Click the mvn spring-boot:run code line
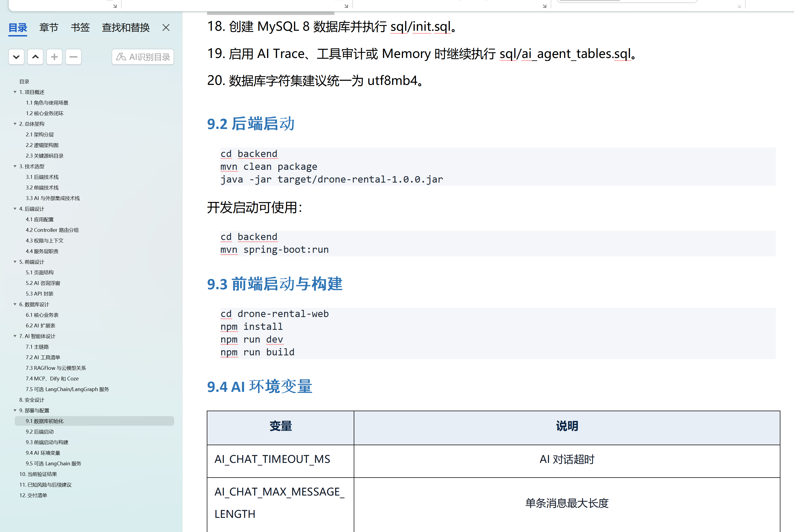 pyautogui.click(x=275, y=250)
